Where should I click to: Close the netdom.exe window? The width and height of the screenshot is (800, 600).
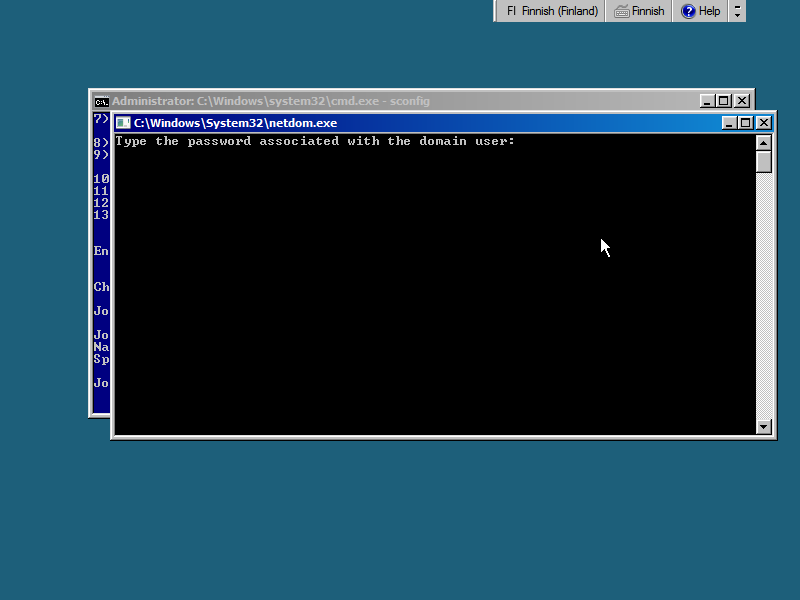point(763,123)
